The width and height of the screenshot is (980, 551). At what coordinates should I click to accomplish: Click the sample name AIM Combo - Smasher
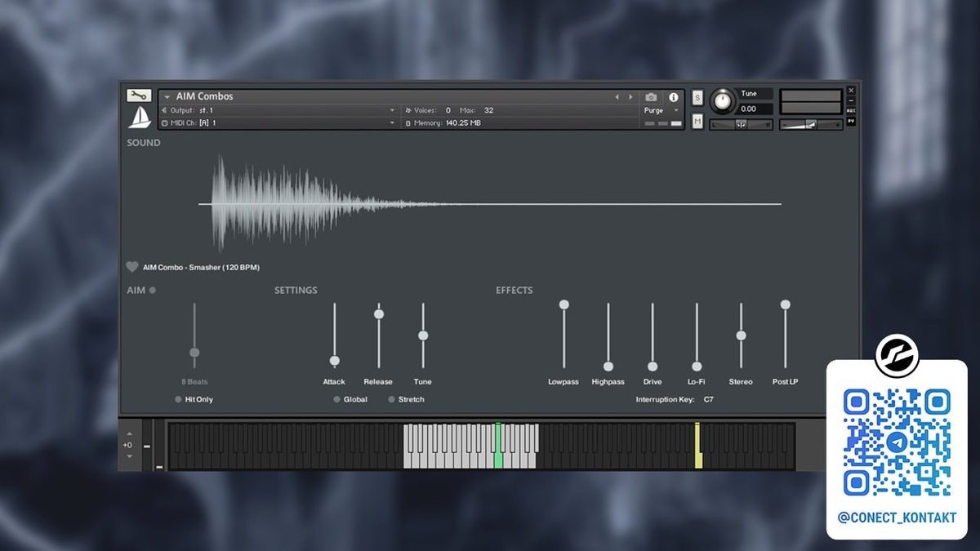pyautogui.click(x=201, y=267)
